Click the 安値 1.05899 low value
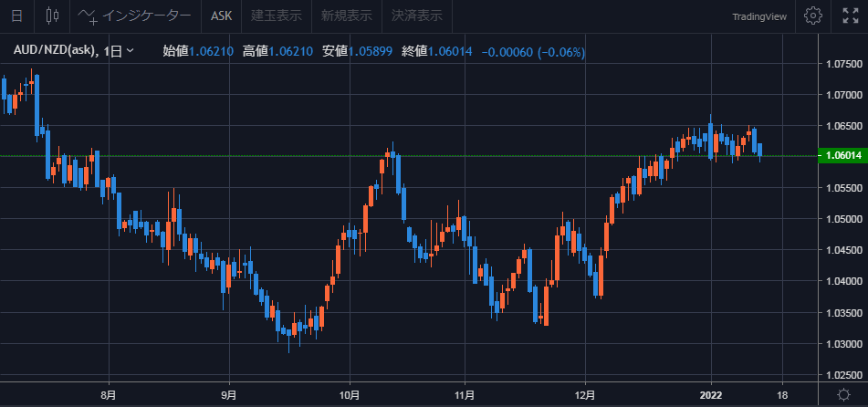Screen dimensions: 868x407 coord(358,51)
